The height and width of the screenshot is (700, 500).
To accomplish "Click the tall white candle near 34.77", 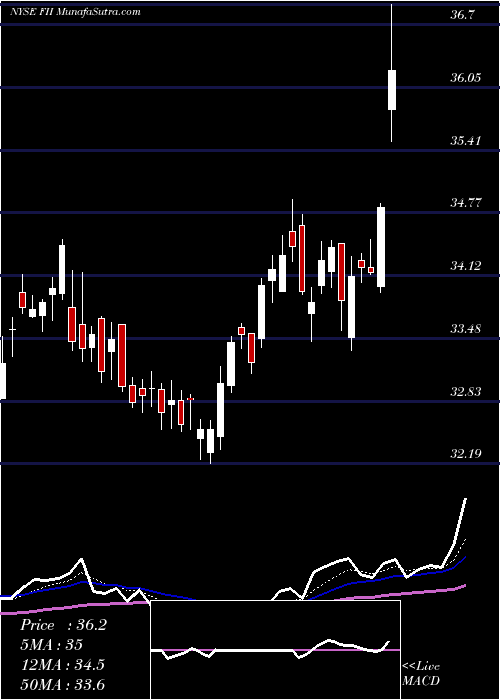I will click(381, 247).
